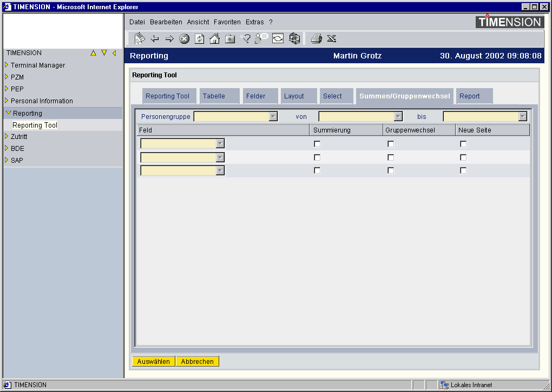552x392 pixels.
Task: Click the Excel export icon
Action: [332, 38]
